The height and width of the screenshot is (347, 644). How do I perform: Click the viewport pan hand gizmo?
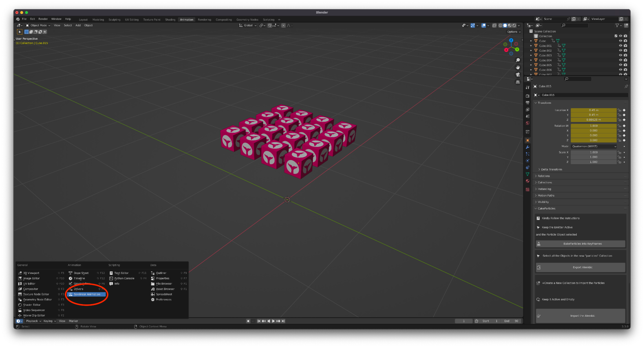pos(518,67)
